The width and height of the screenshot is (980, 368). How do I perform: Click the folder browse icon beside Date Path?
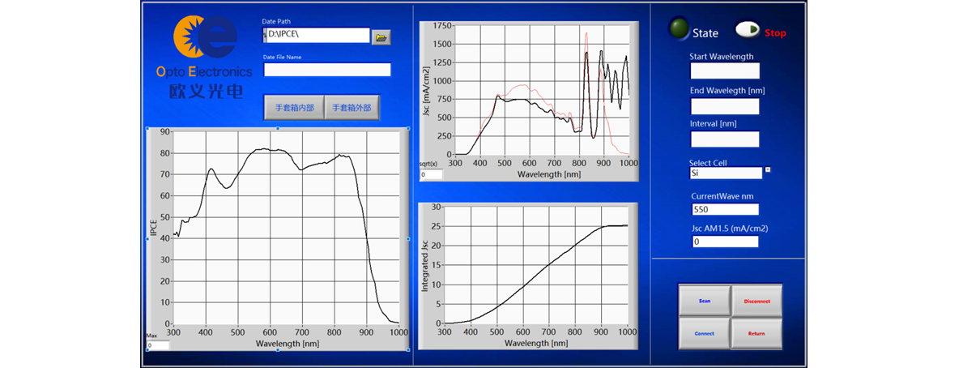[x=381, y=36]
